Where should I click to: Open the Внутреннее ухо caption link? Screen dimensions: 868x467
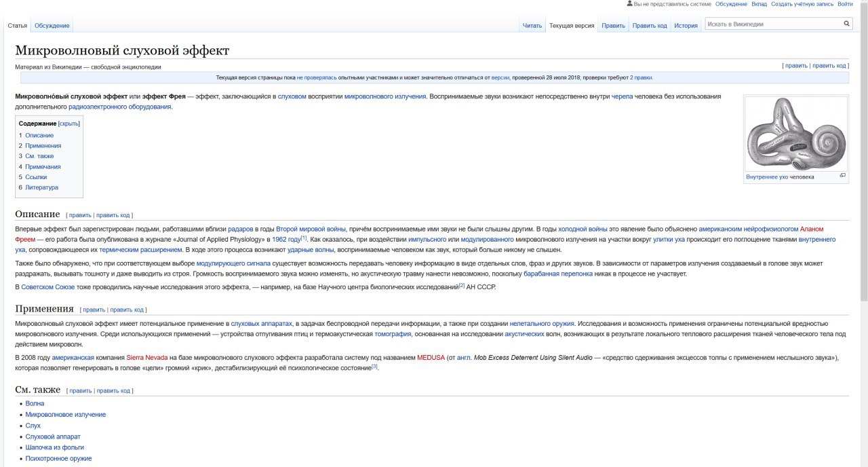[767, 176]
